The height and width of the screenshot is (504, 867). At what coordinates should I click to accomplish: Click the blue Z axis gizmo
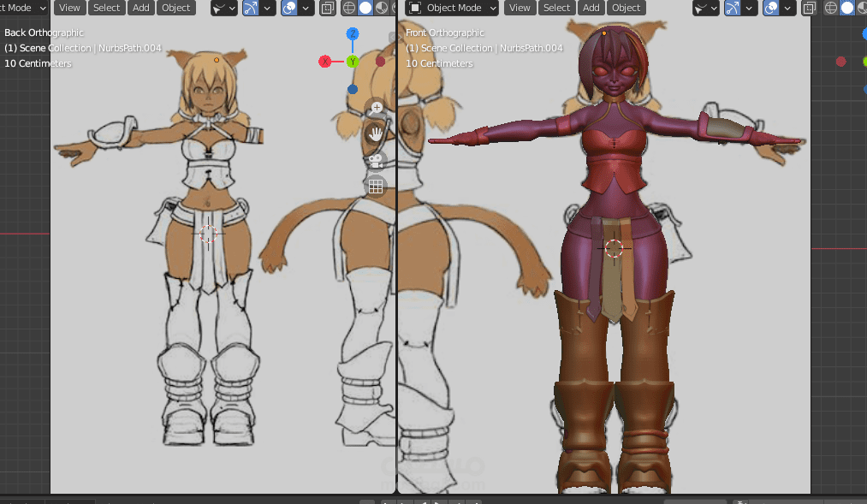tap(353, 34)
